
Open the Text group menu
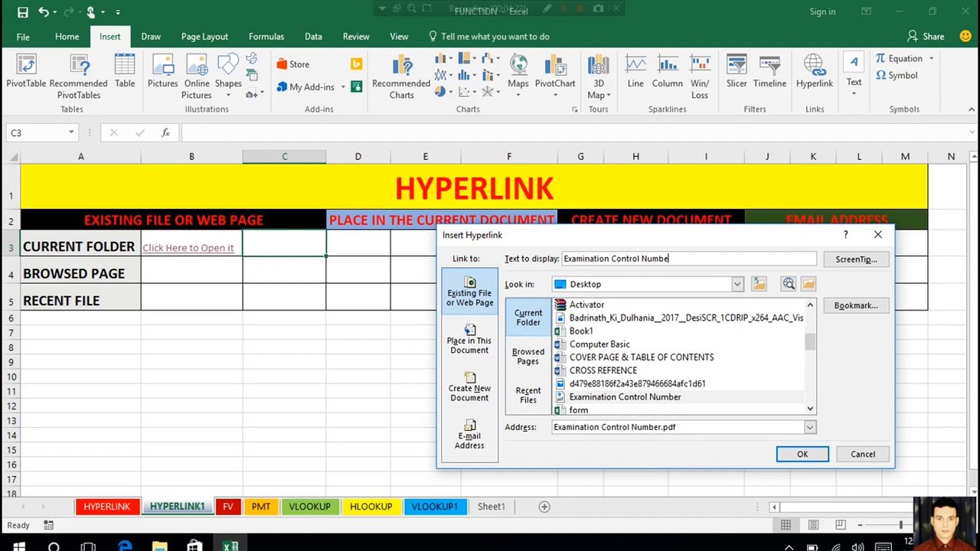pos(854,75)
